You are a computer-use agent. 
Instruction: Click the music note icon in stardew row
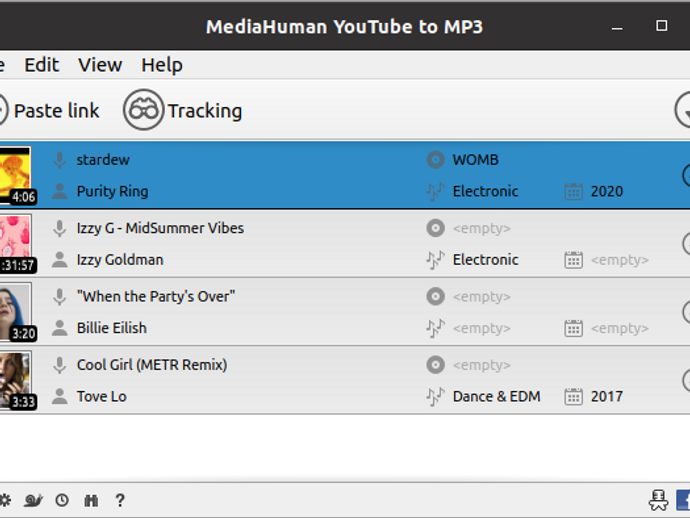coord(435,191)
